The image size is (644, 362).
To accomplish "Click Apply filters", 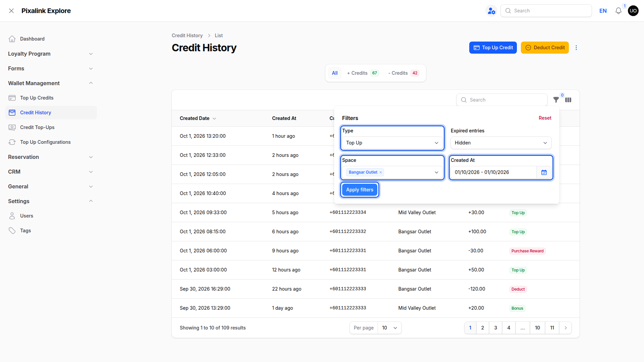I will pos(360,190).
